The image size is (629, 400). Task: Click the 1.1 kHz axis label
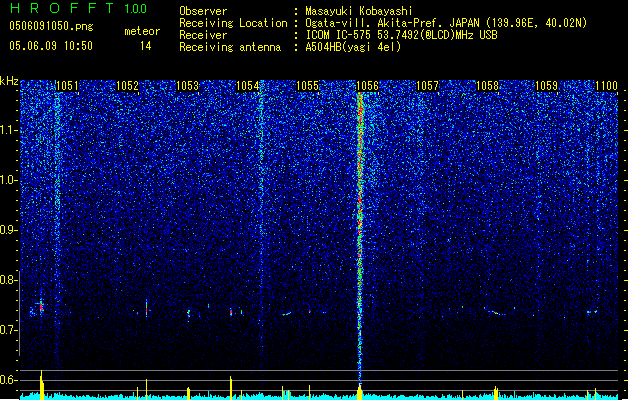[x=8, y=130]
